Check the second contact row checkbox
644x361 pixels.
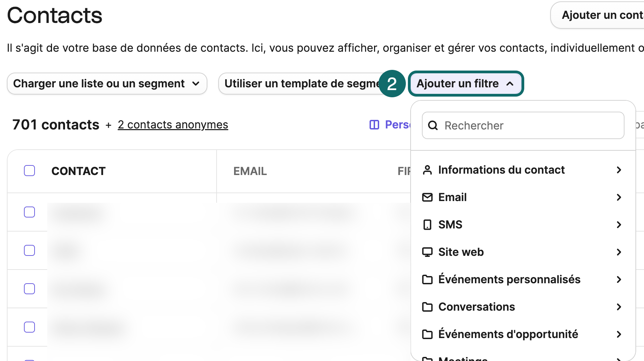pyautogui.click(x=29, y=250)
